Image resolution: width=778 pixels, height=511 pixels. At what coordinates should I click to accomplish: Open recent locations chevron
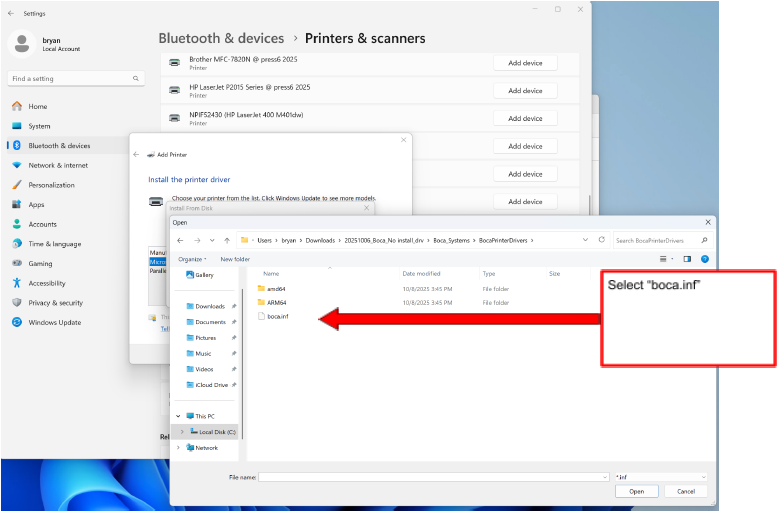pos(212,240)
